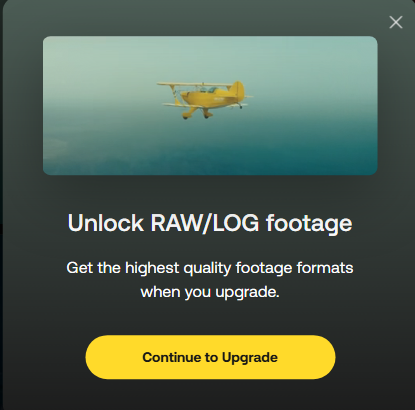Click the word 'RAW/LOG' in the title

(x=205, y=223)
